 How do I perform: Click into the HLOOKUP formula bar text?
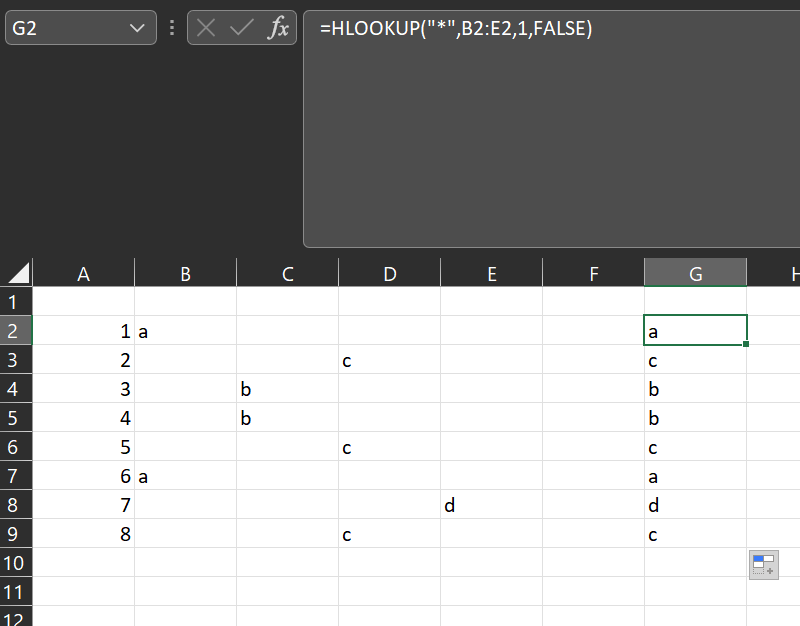point(456,28)
